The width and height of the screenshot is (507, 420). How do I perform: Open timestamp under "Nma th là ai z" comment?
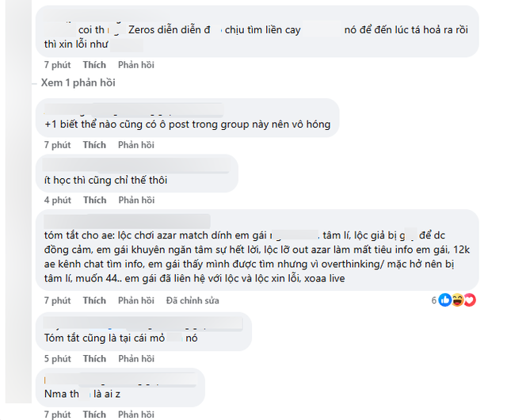[57, 414]
